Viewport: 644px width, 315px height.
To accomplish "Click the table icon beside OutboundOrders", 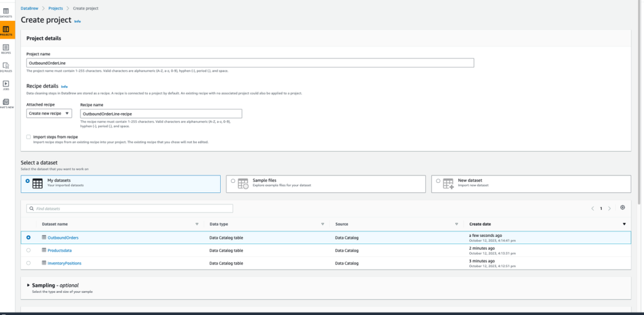I will pos(44,238).
